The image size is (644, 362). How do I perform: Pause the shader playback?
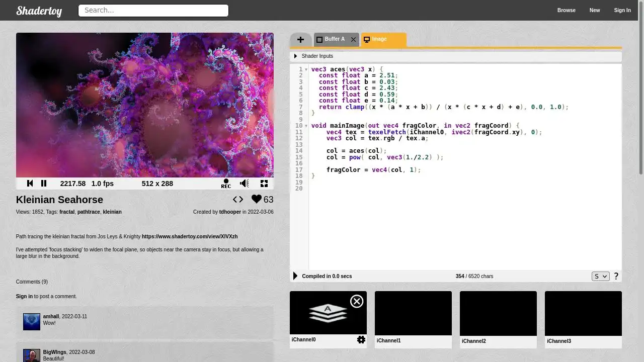44,184
